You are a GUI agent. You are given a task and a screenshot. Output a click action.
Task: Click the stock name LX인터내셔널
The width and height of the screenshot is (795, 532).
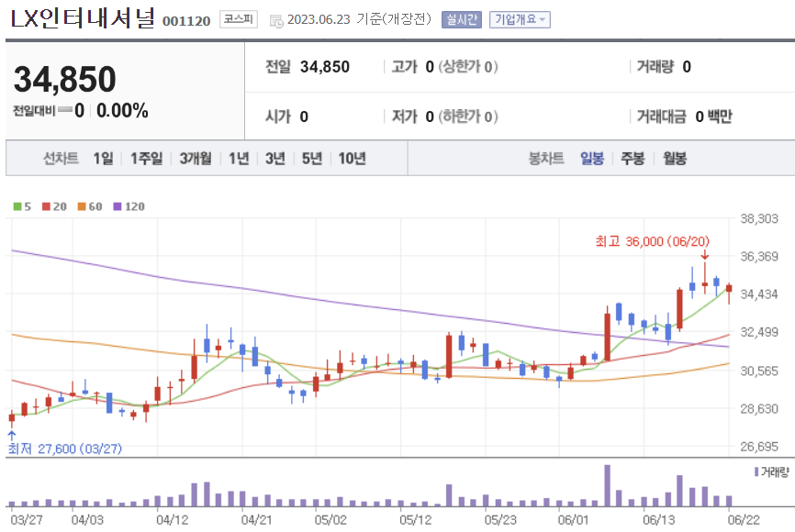(x=83, y=19)
